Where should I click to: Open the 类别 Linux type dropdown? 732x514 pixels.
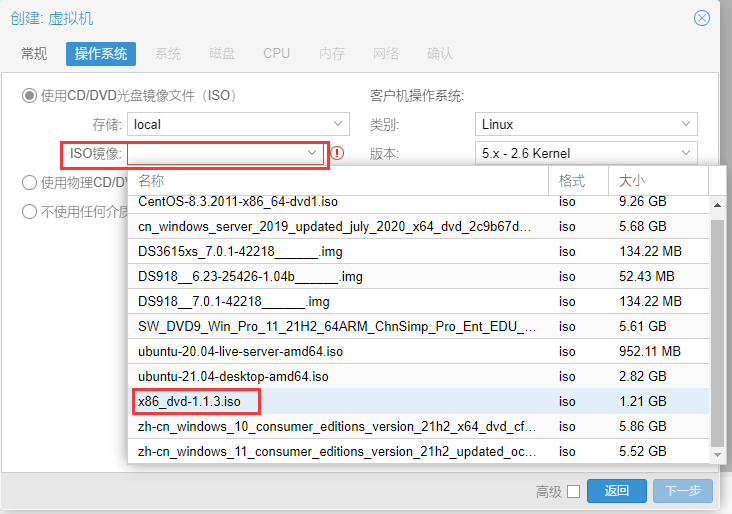pos(686,125)
